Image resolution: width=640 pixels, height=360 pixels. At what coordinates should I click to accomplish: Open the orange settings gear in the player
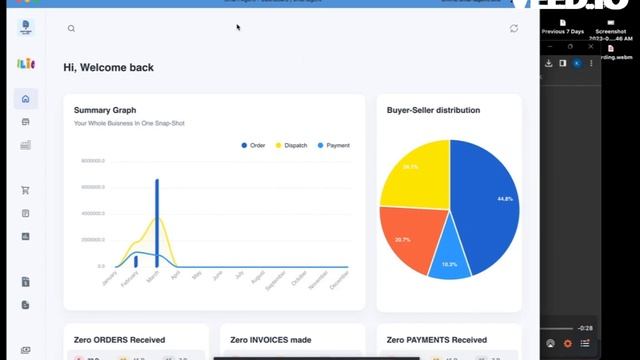[568, 344]
